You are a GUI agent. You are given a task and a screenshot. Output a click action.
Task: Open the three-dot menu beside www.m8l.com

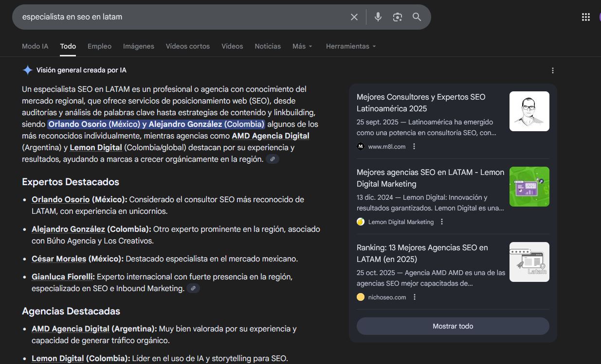[x=415, y=146]
